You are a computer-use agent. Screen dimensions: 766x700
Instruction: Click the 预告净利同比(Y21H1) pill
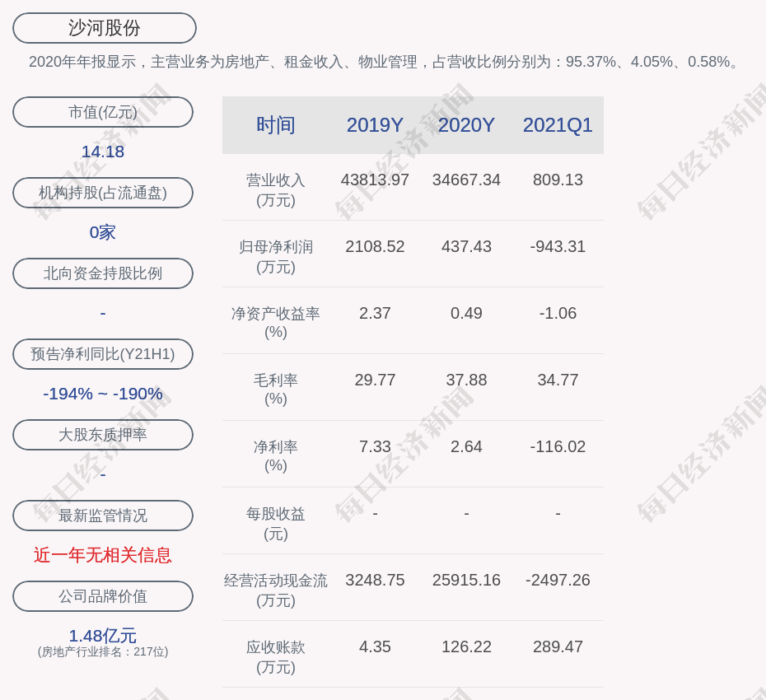click(103, 353)
